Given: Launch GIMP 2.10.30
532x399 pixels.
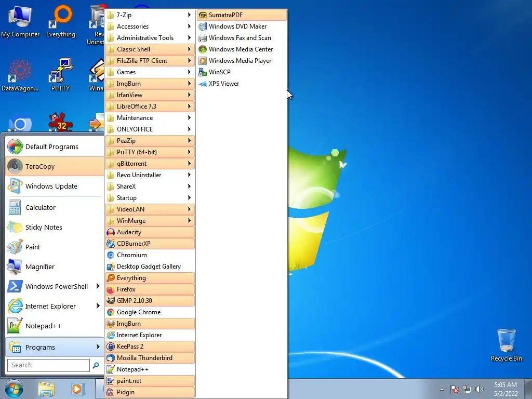Looking at the screenshot, I should [x=150, y=301].
